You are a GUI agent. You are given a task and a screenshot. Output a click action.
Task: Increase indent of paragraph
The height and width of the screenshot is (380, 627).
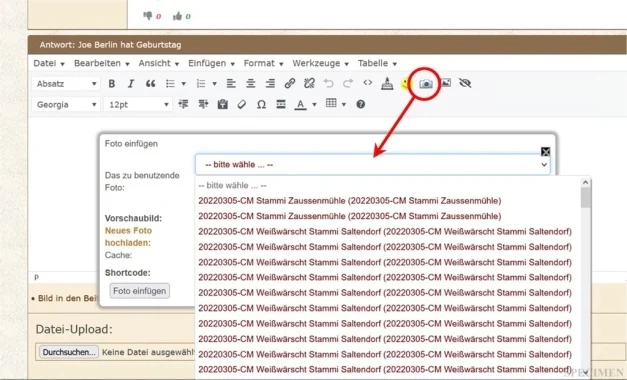203,104
